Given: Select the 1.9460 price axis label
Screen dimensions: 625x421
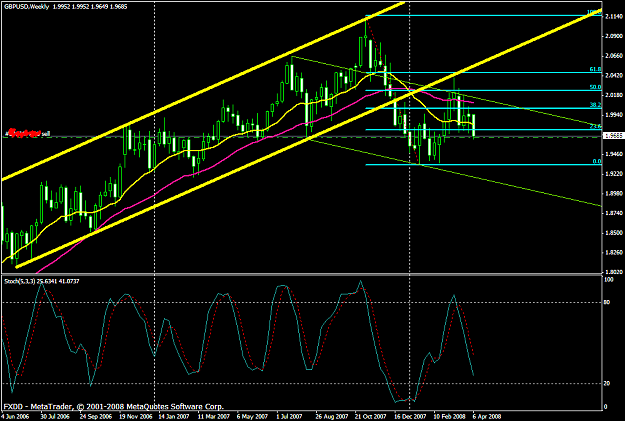Looking at the screenshot, I should [x=614, y=154].
